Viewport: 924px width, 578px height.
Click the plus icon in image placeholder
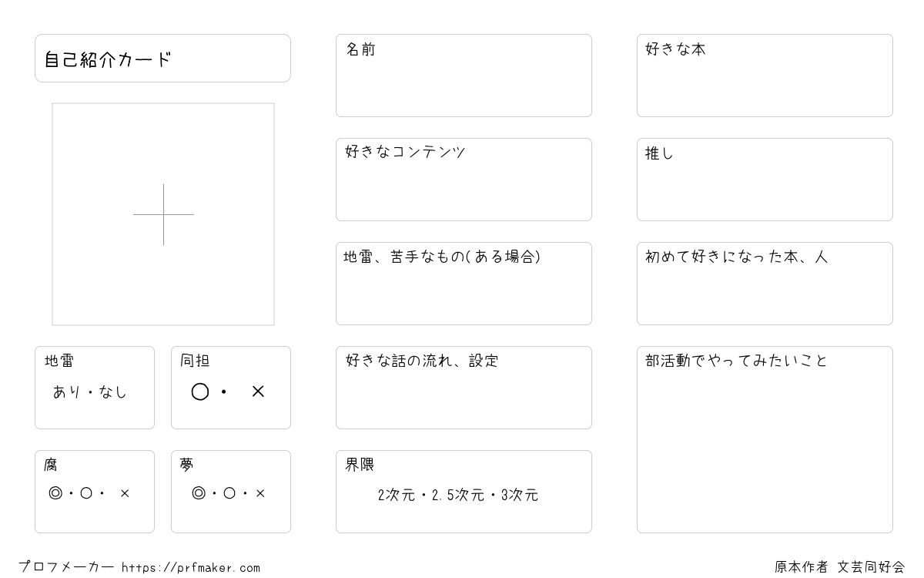click(163, 214)
